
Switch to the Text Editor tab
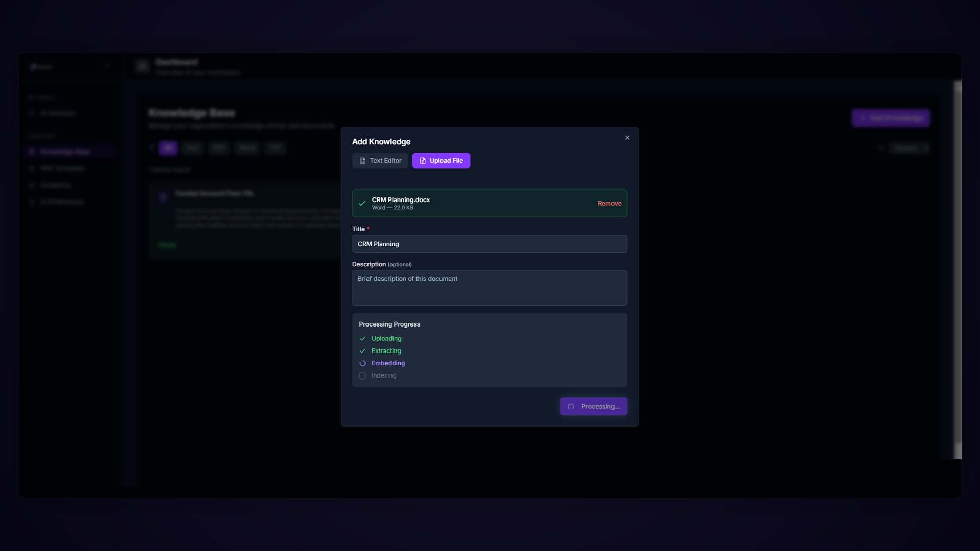[380, 161]
